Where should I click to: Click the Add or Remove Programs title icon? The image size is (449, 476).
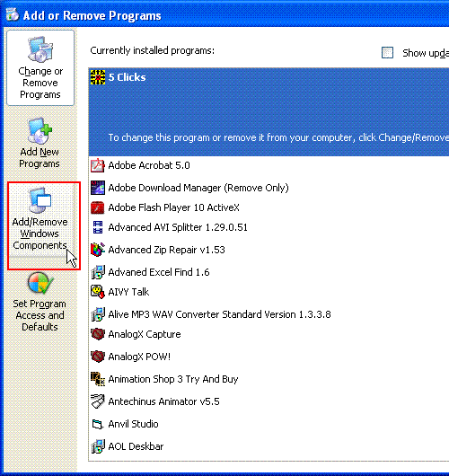tap(13, 14)
